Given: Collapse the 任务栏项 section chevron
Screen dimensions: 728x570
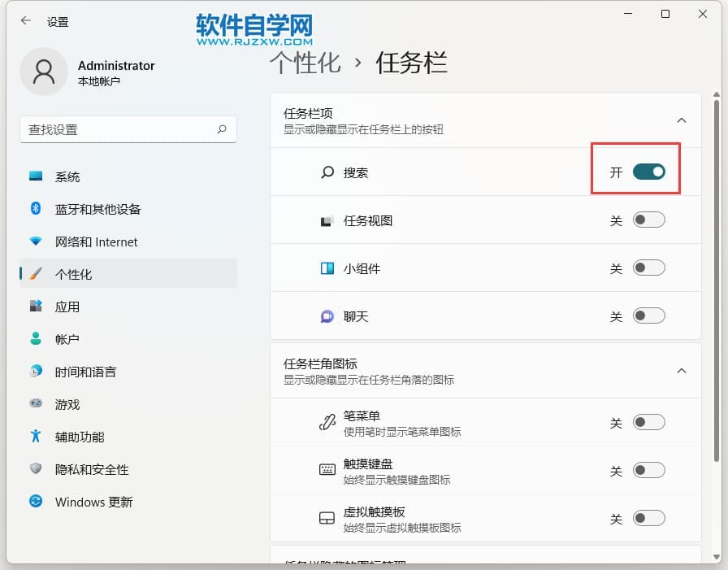Looking at the screenshot, I should coord(681,120).
